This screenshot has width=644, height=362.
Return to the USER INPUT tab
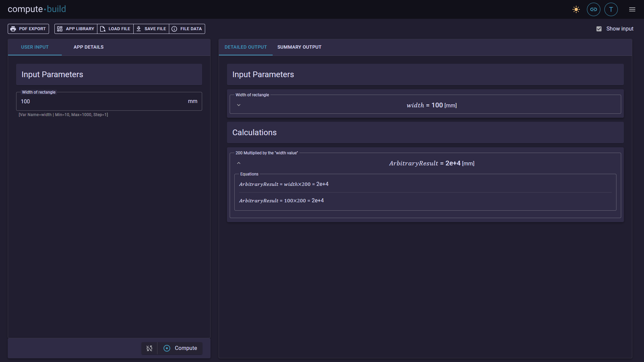pyautogui.click(x=35, y=47)
